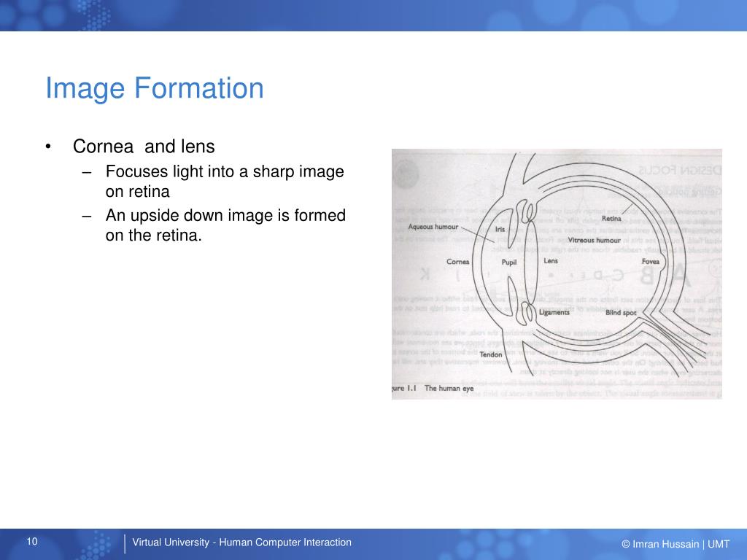Click the "Fovea" label in the diagram
The height and width of the screenshot is (560, 747).
pos(650,262)
